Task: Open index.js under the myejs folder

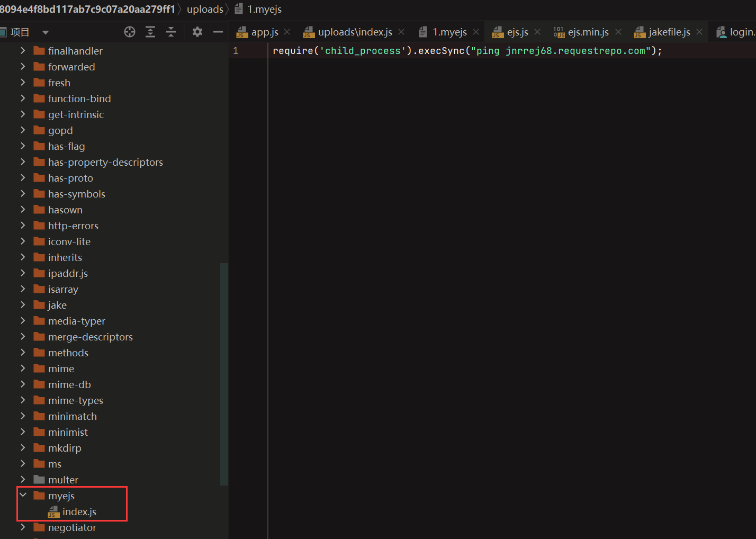Action: 79,511
